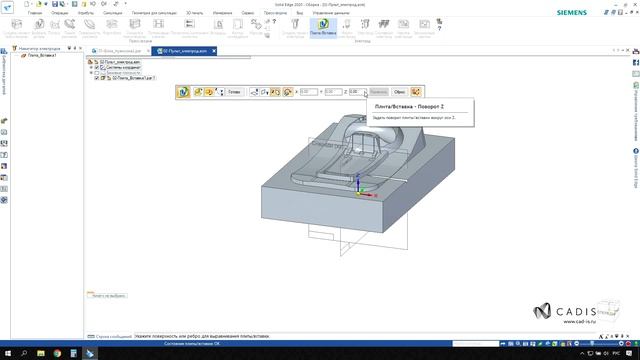Click the New document icon in quick access toolbar
The height and width of the screenshot is (360, 640).
(27, 4)
